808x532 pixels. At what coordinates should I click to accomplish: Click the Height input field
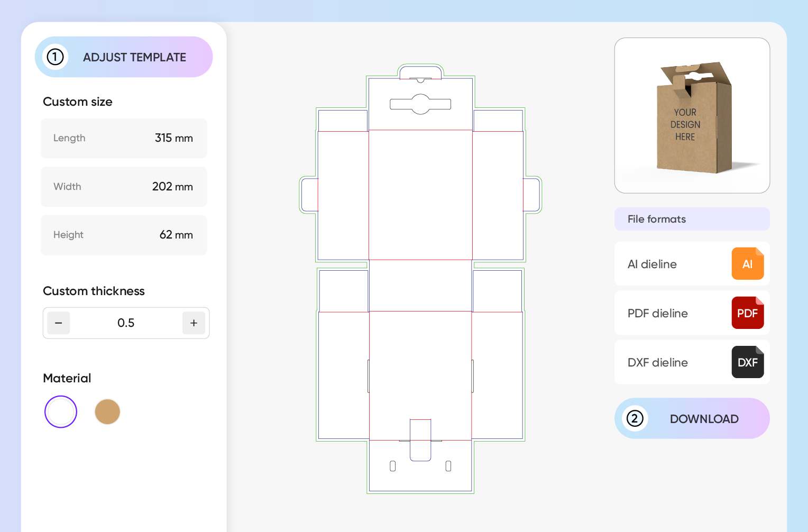pos(124,235)
